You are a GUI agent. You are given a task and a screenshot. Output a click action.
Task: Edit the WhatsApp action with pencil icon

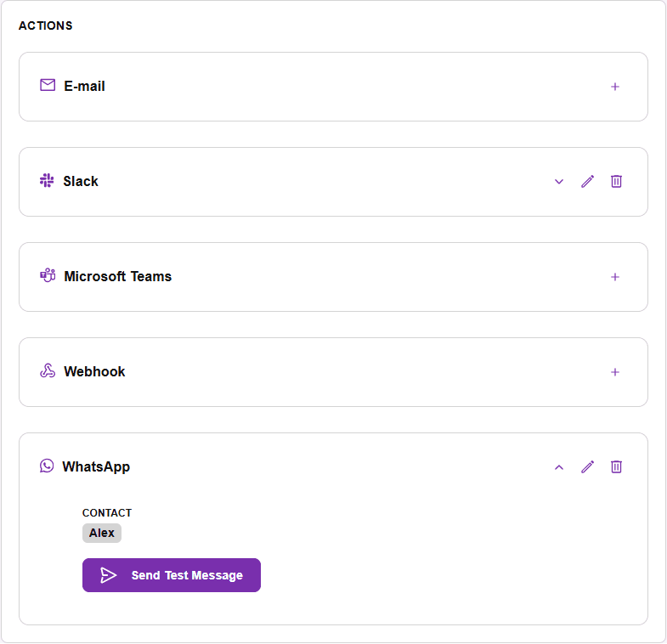[x=587, y=466]
